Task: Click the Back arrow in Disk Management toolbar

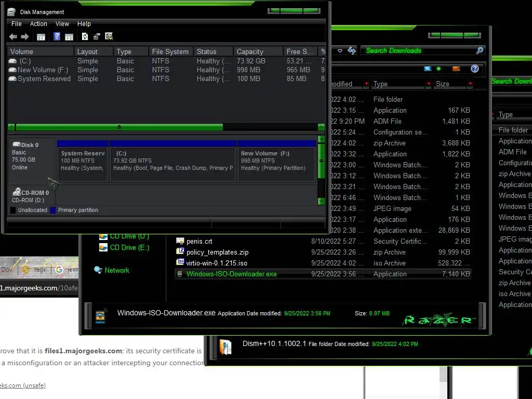Action: click(x=13, y=37)
